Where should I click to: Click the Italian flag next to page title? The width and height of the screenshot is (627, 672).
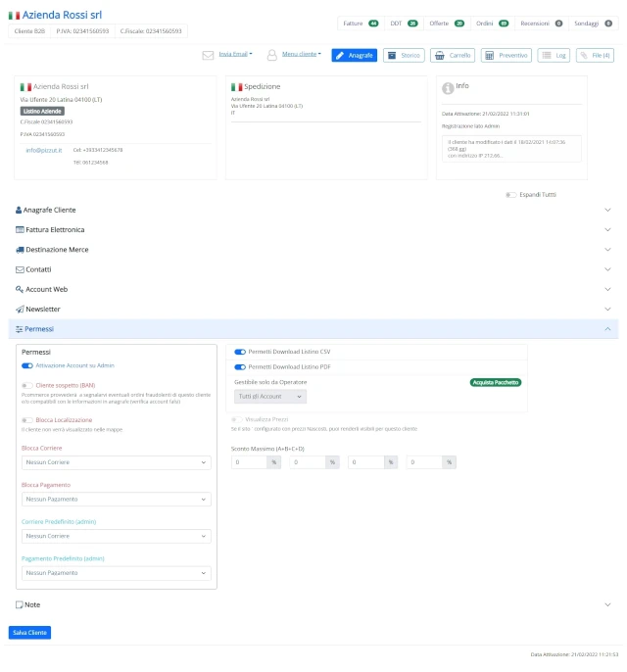[14, 16]
